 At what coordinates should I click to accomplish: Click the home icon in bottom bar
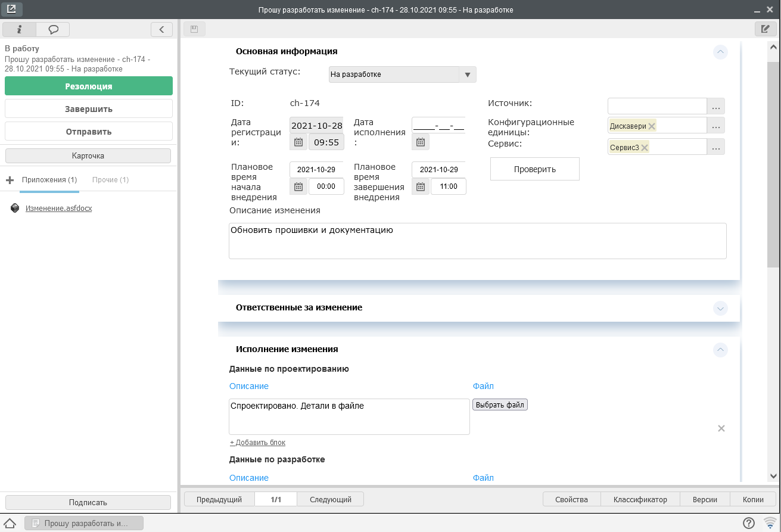(x=10, y=523)
